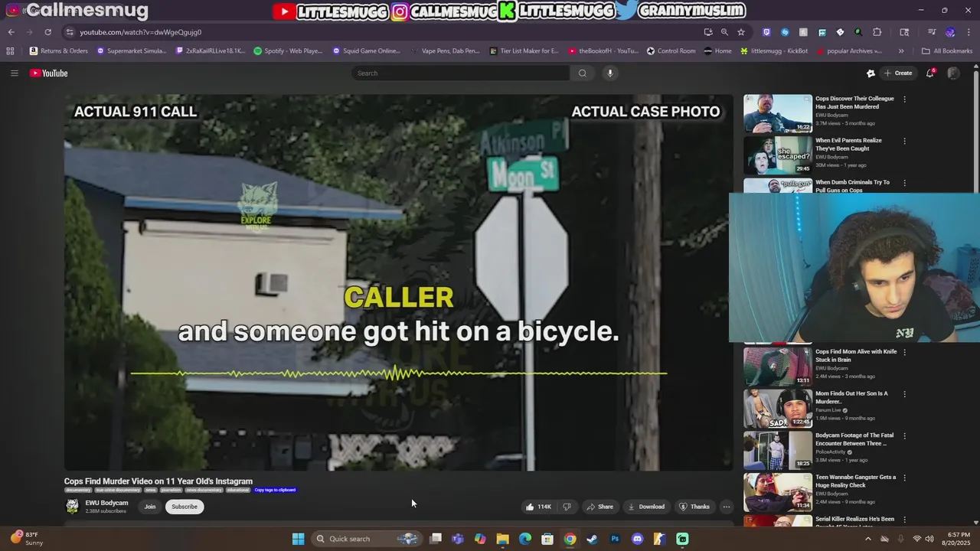
Task: Open options for "Mom Finds Out Her Son"
Action: click(904, 394)
